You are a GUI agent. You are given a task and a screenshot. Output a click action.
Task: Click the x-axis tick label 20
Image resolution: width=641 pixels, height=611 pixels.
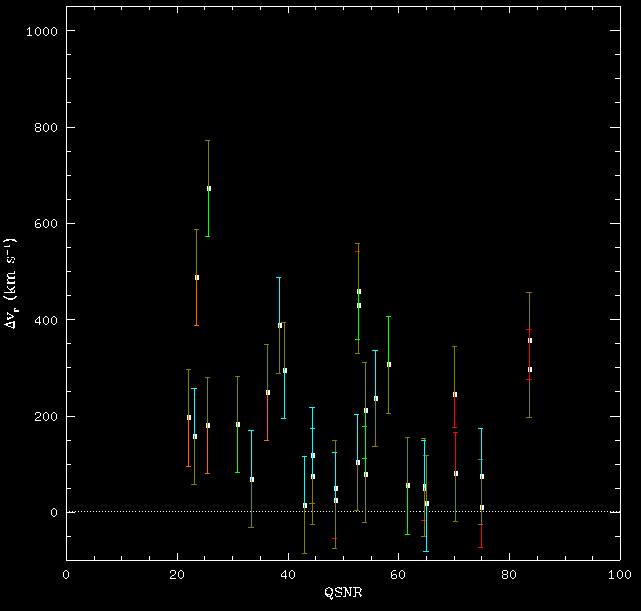177,575
